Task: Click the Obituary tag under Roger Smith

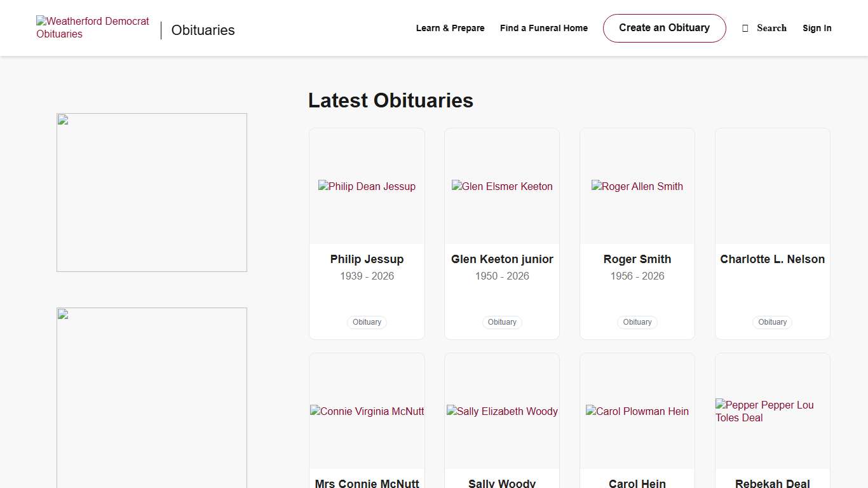Action: (637, 322)
